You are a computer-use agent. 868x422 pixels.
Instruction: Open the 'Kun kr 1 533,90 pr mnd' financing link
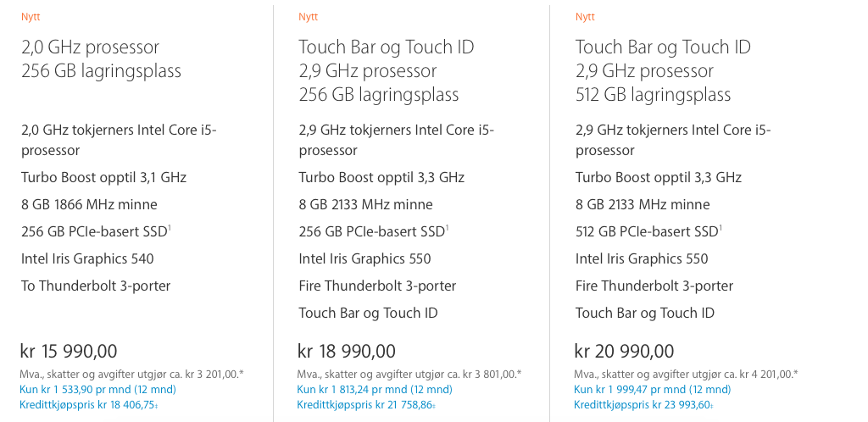click(x=98, y=389)
